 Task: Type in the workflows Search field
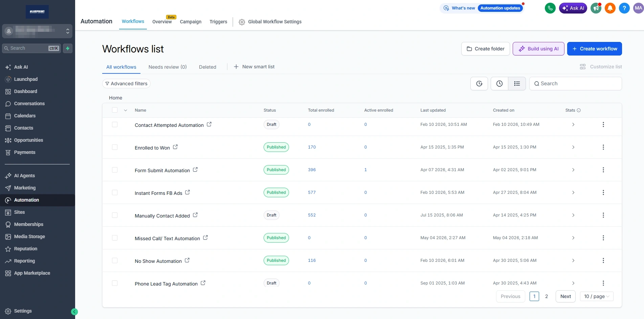tap(576, 84)
